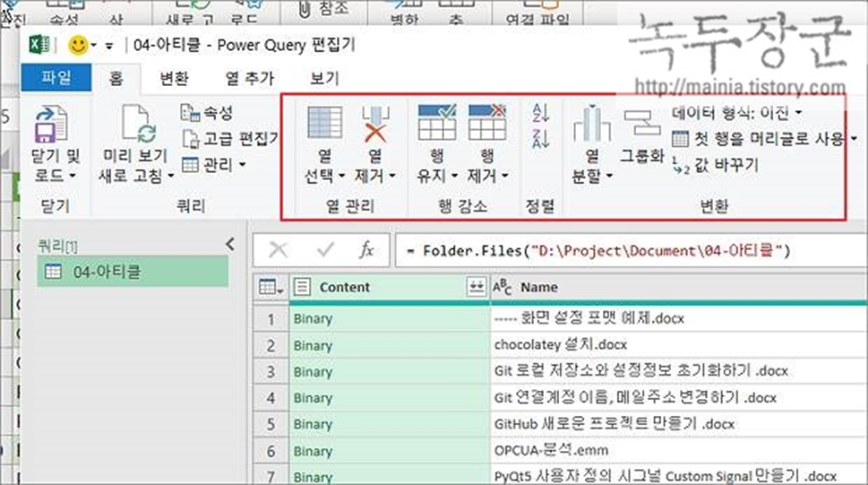The image size is (868, 485).
Task: Click the Refresh Preview icon
Action: coord(137,123)
